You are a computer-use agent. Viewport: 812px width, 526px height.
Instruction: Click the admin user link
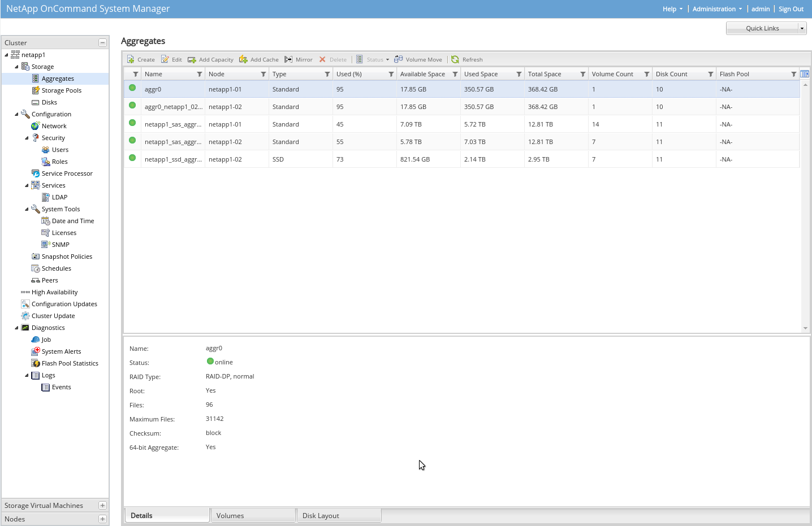point(761,9)
